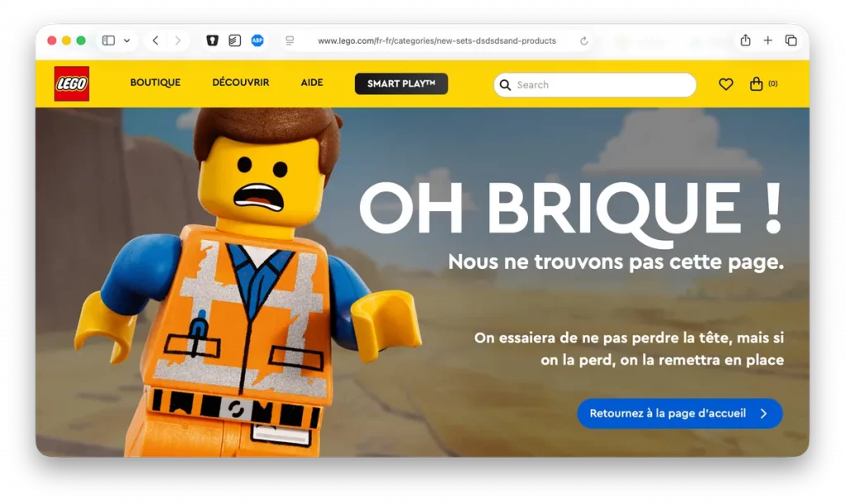Show the tab overview icon

tap(791, 40)
